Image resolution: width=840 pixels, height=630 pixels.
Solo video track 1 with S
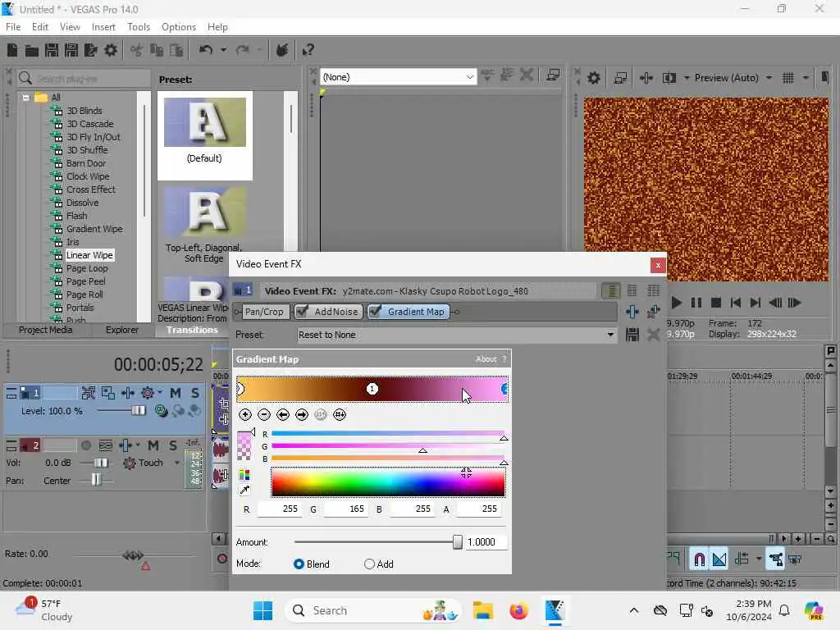195,393
